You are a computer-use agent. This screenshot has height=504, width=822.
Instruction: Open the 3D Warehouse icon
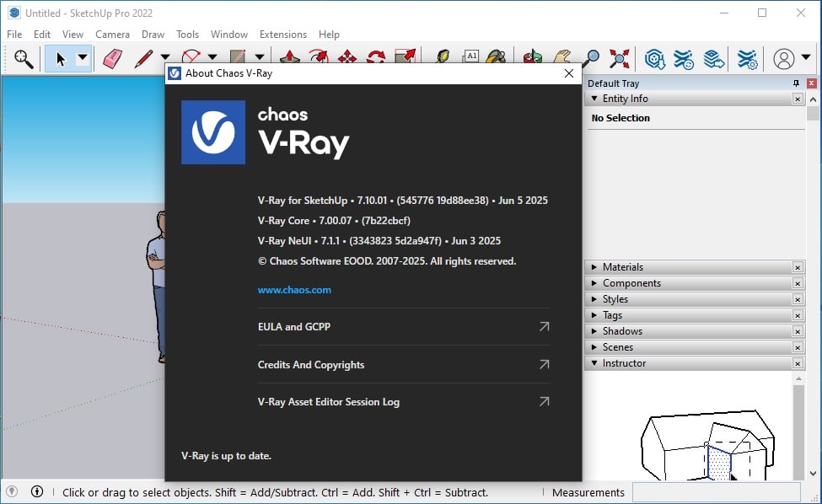coord(655,59)
